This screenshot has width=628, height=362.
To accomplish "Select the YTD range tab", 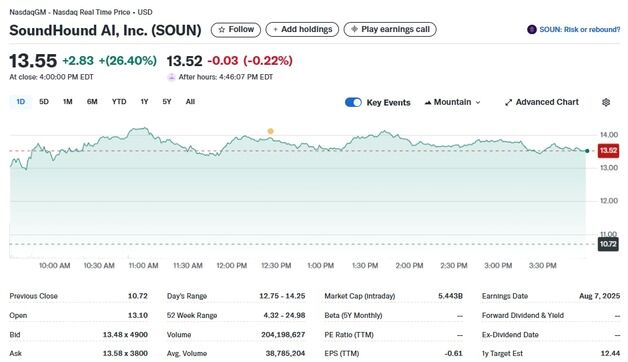I will [119, 102].
